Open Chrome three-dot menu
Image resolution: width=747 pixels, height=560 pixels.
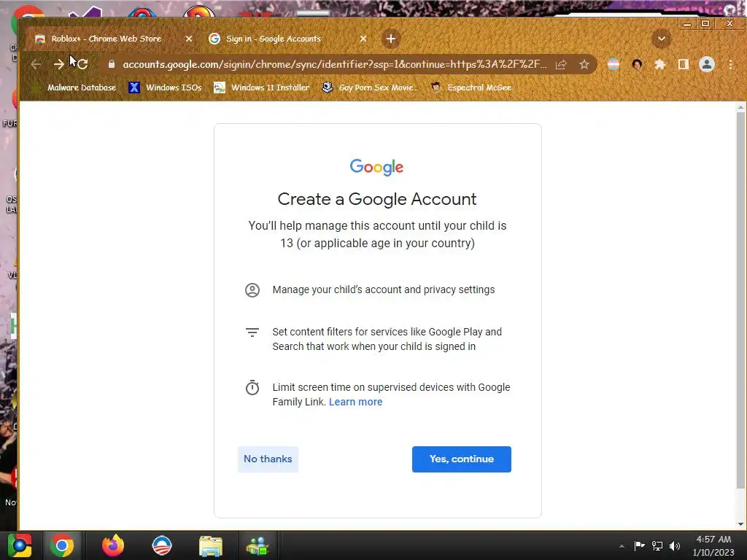coord(730,64)
